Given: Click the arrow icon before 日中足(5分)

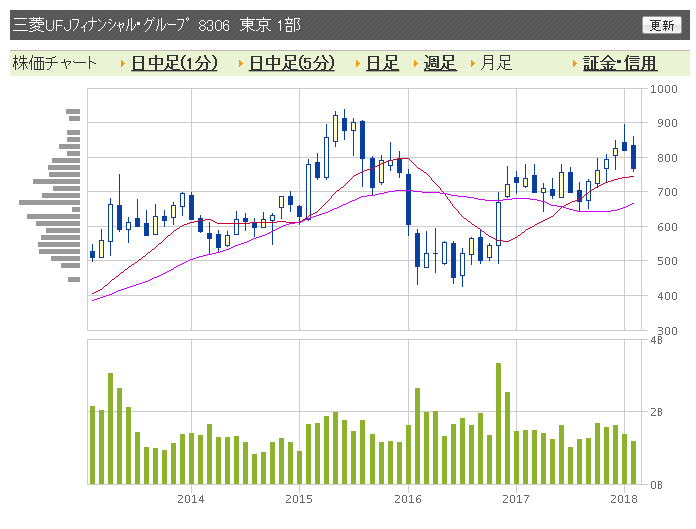Looking at the screenshot, I should 240,64.
